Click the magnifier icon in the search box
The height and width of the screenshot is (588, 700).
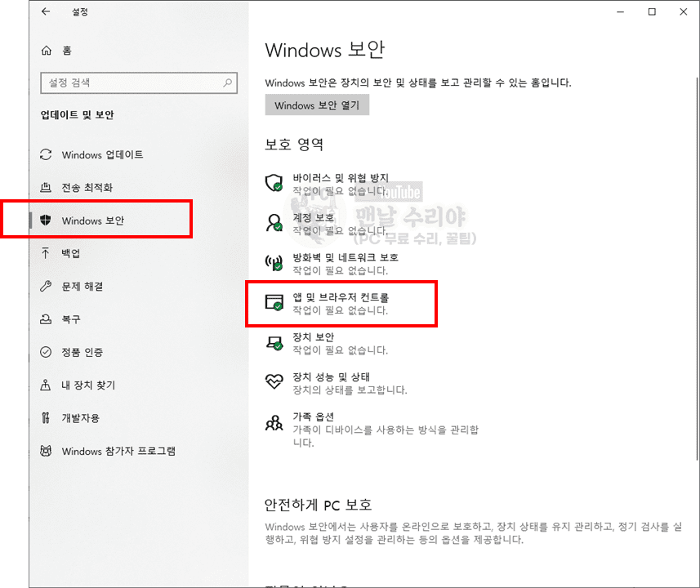click(x=229, y=82)
